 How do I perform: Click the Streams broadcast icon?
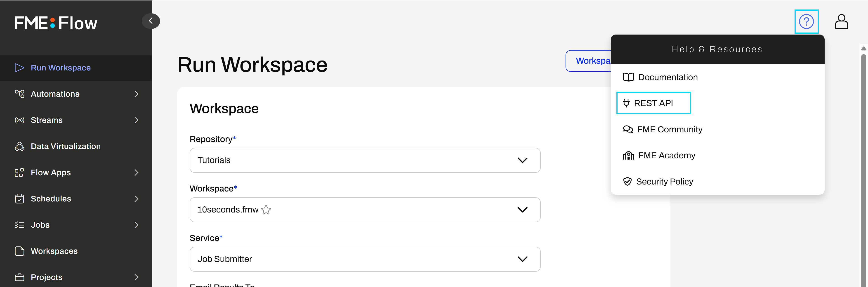[x=19, y=120]
